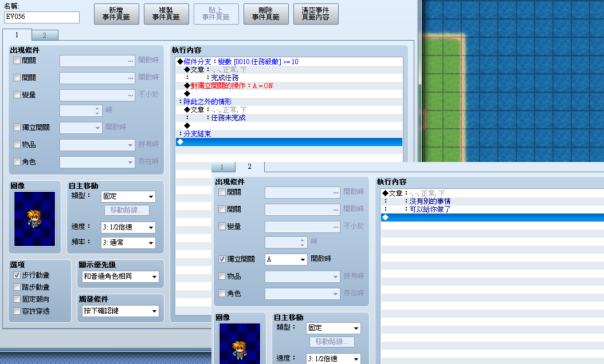The image size is (604, 364).
Task: Select the 文章 command row in the lower panel
Action: pyautogui.click(x=492, y=193)
